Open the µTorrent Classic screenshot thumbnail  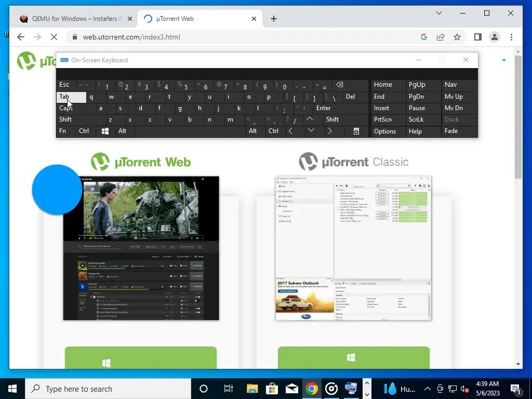pyautogui.click(x=353, y=248)
